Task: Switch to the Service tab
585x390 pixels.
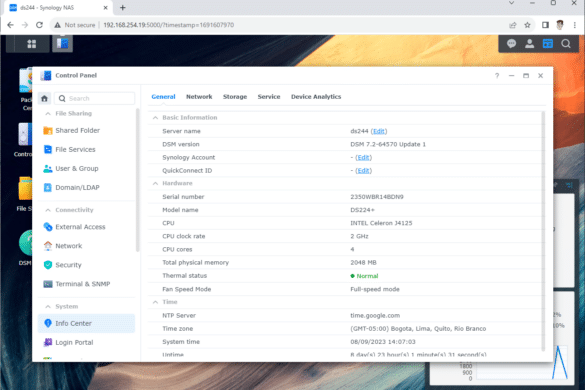Action: (269, 97)
